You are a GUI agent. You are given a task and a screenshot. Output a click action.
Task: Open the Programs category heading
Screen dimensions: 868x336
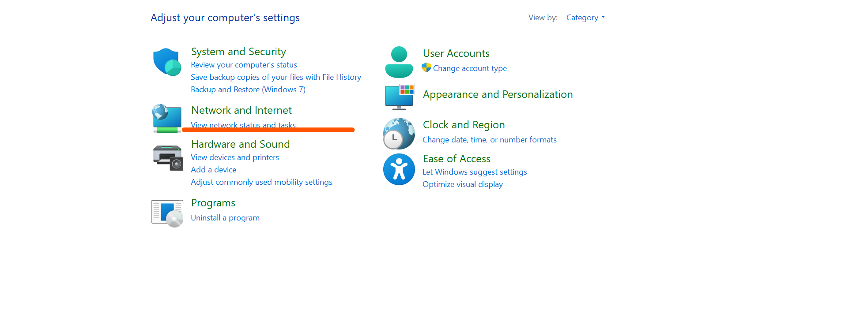(x=213, y=203)
